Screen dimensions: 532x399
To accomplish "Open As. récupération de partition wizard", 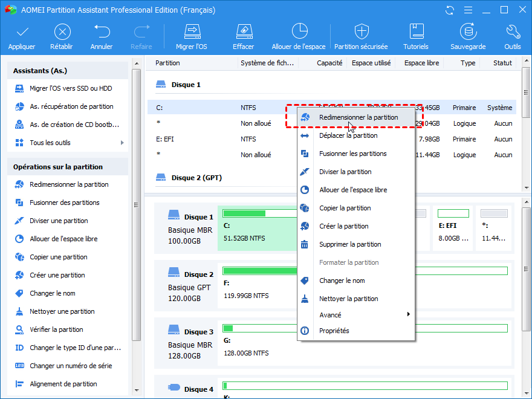I will (71, 106).
